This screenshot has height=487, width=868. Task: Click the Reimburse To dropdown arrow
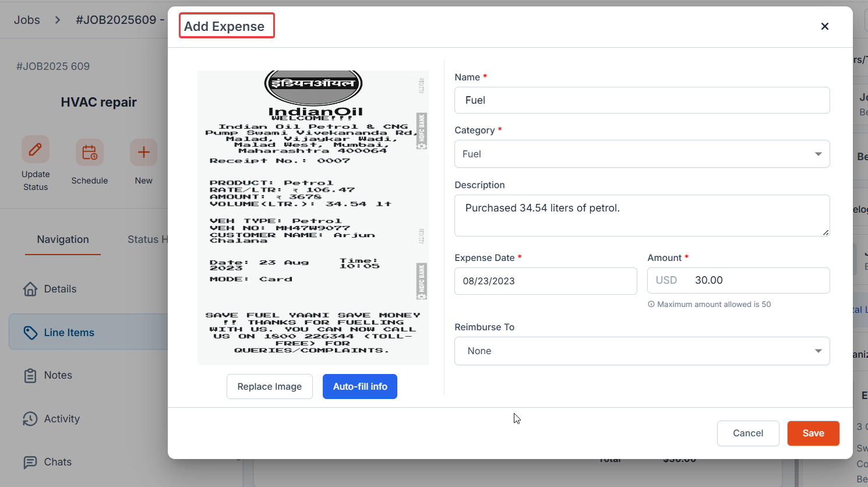pyautogui.click(x=818, y=351)
